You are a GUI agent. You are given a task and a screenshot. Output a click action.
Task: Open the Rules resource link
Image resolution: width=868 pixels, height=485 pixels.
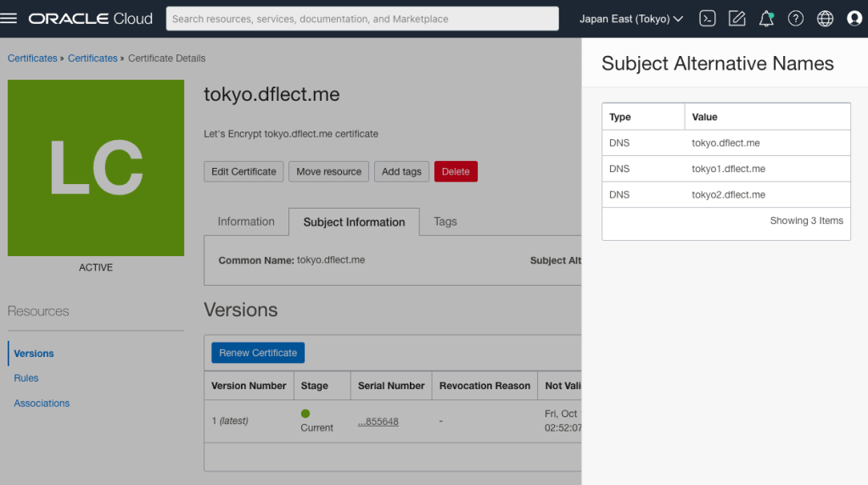[26, 378]
